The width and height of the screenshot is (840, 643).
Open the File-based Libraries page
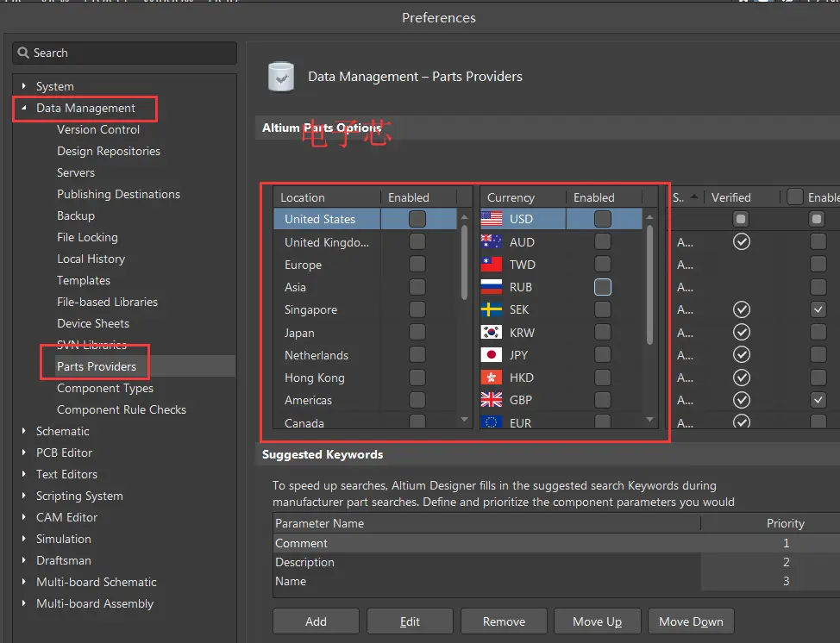click(107, 302)
